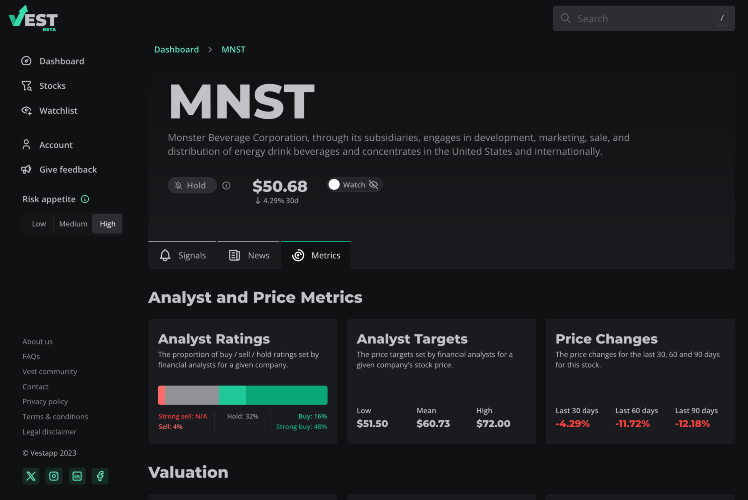Click the dark green strong buy bar segment

287,395
